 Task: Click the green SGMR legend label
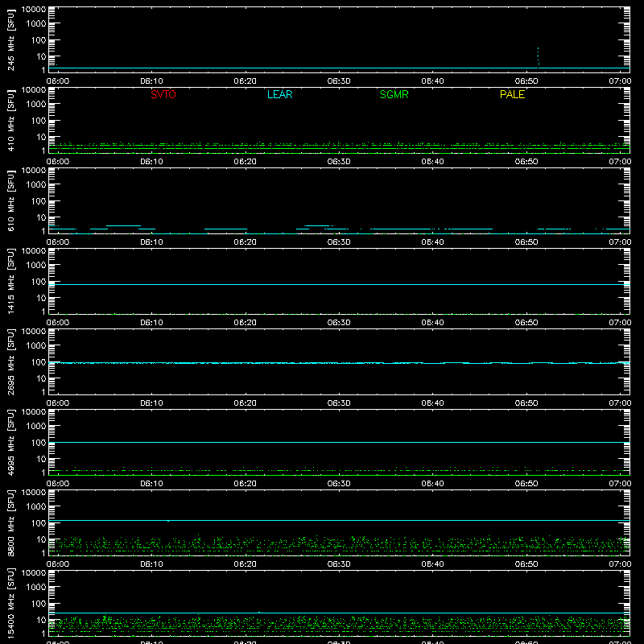394,94
